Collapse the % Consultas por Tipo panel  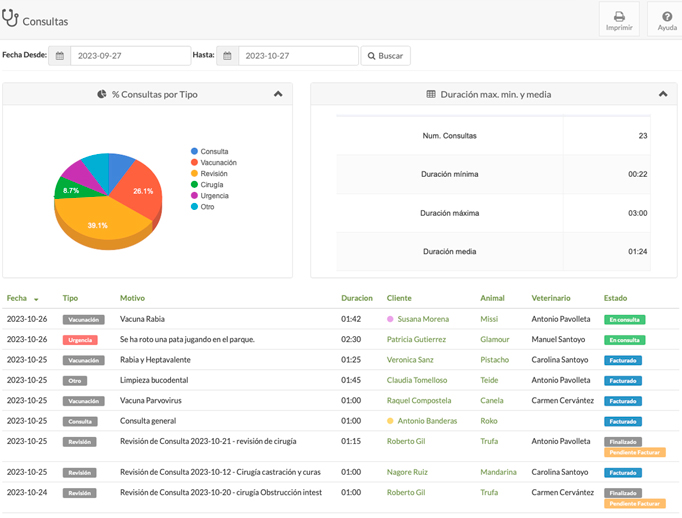(x=278, y=95)
